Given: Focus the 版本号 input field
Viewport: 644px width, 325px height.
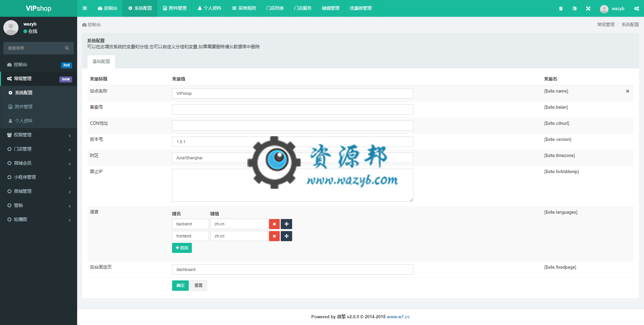Looking at the screenshot, I should coord(292,142).
